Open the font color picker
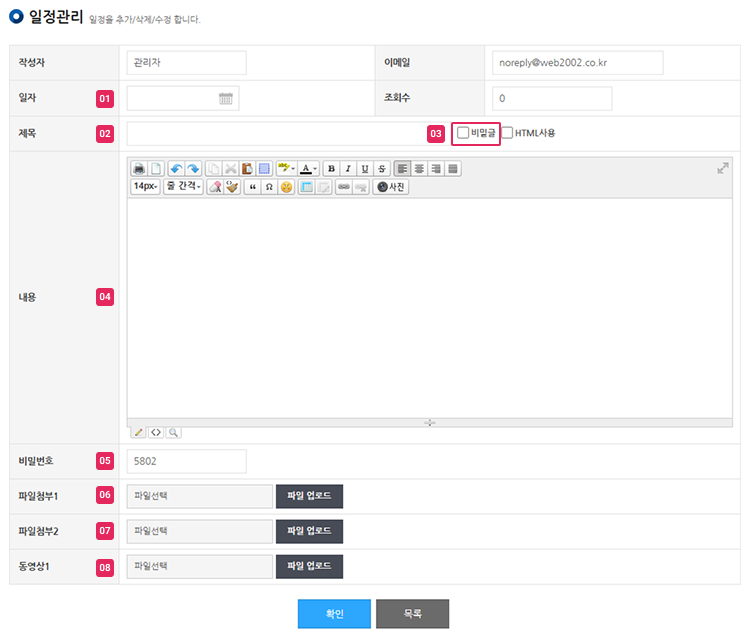 [308, 169]
